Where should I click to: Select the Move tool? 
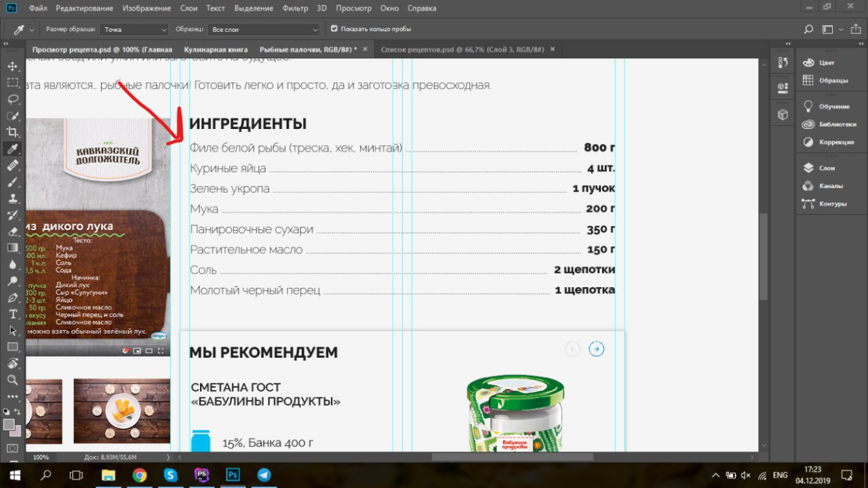(12, 66)
